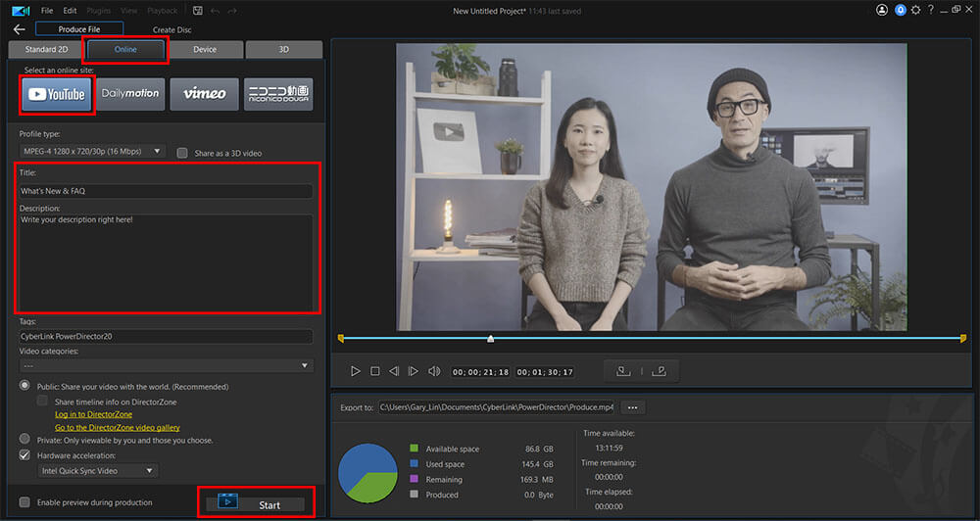Enable Share as a 3D video
The image size is (980, 521).
(182, 153)
